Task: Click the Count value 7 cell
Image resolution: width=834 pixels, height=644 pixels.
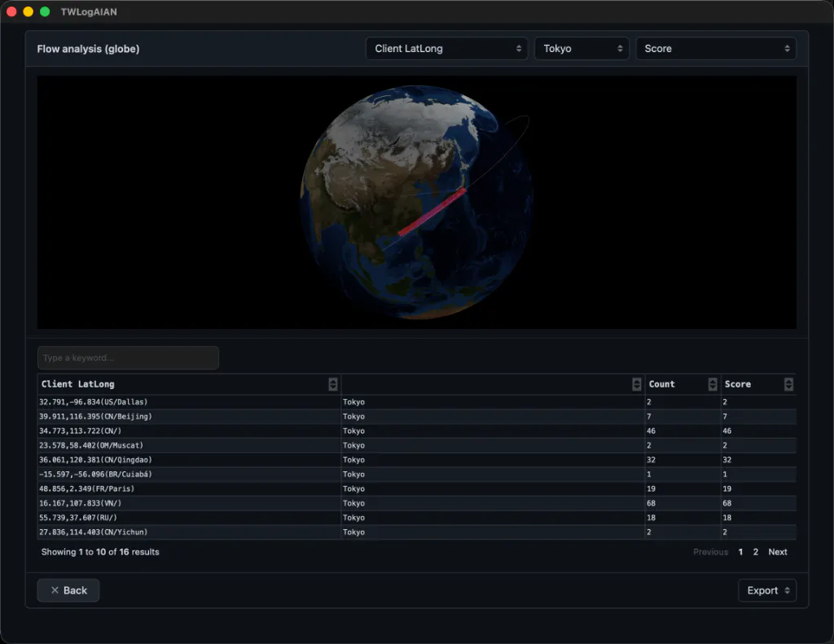Action: (683, 416)
